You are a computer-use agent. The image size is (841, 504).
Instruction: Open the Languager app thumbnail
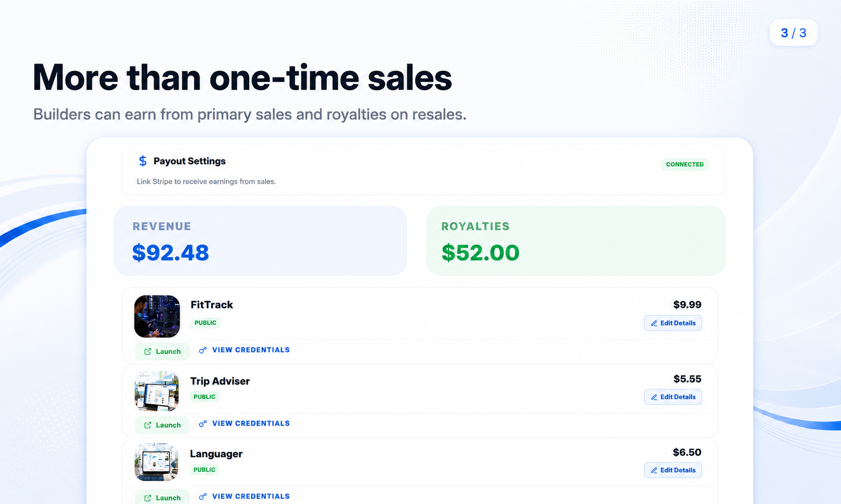coord(156,462)
